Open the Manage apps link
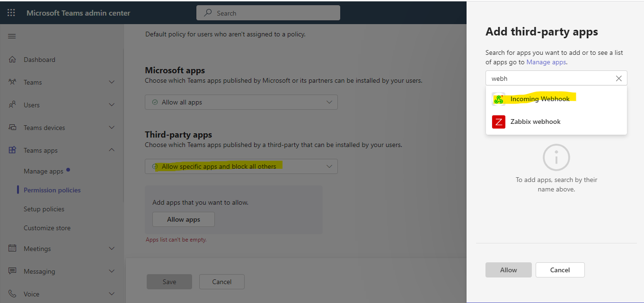Viewport: 644px width, 303px height. point(546,62)
